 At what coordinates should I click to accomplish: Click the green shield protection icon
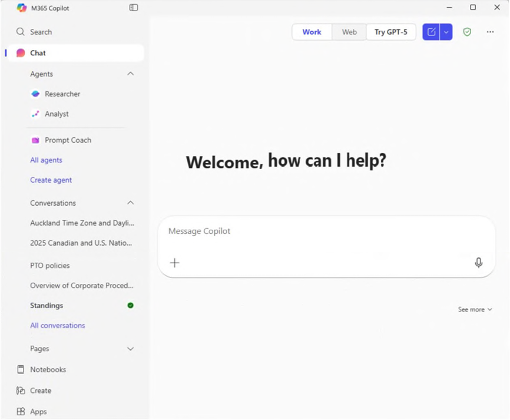[x=467, y=32]
